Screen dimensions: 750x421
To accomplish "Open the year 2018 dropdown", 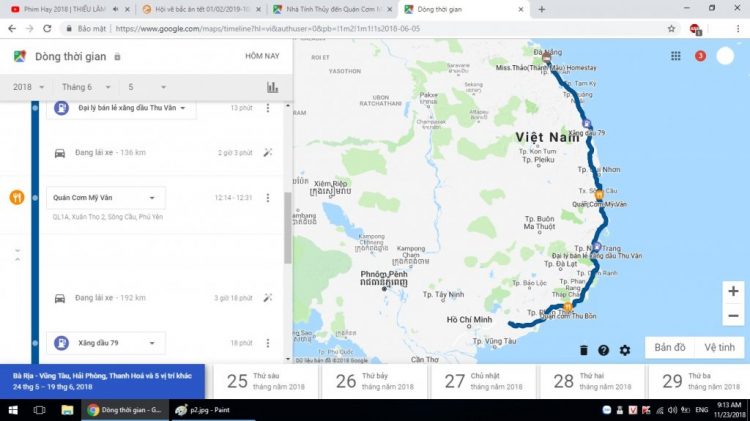I will (x=28, y=87).
